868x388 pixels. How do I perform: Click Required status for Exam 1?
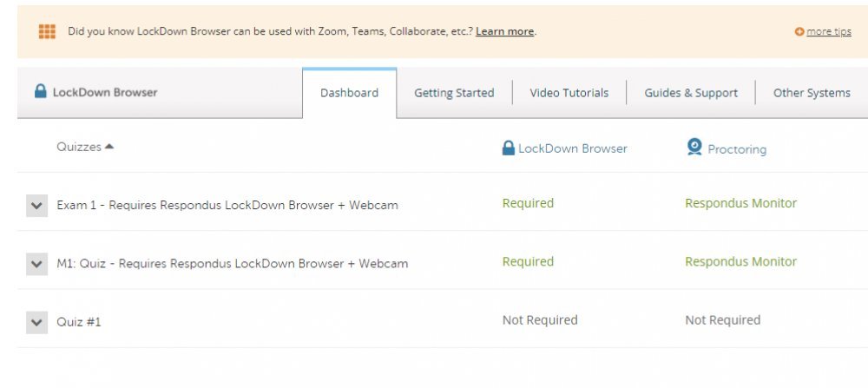point(528,203)
